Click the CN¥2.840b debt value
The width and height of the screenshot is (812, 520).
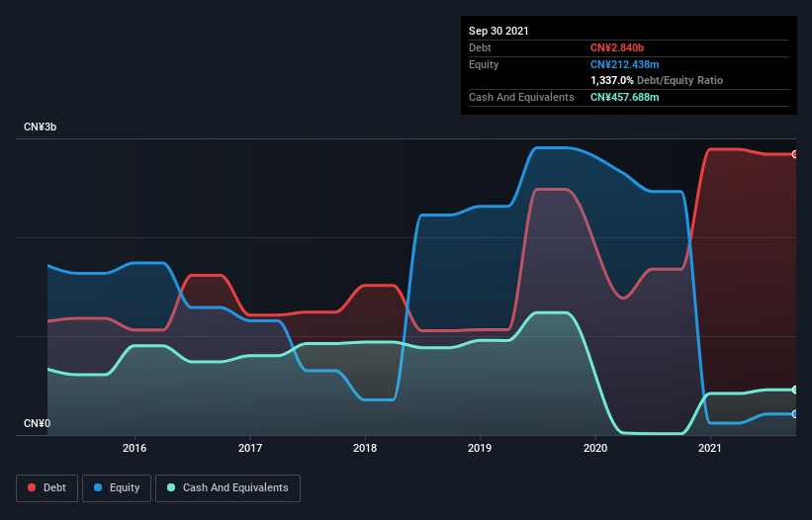617,47
